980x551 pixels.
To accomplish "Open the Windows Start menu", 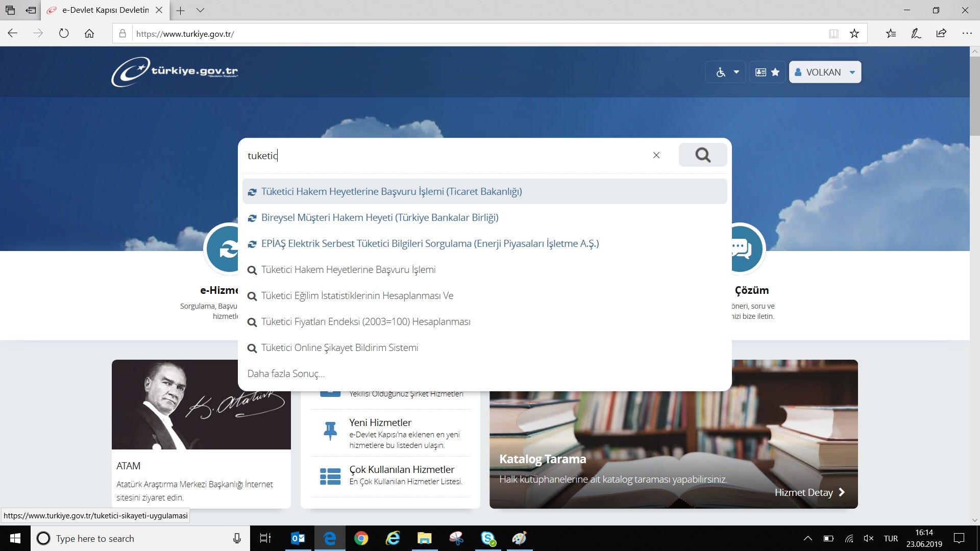I will click(x=15, y=538).
